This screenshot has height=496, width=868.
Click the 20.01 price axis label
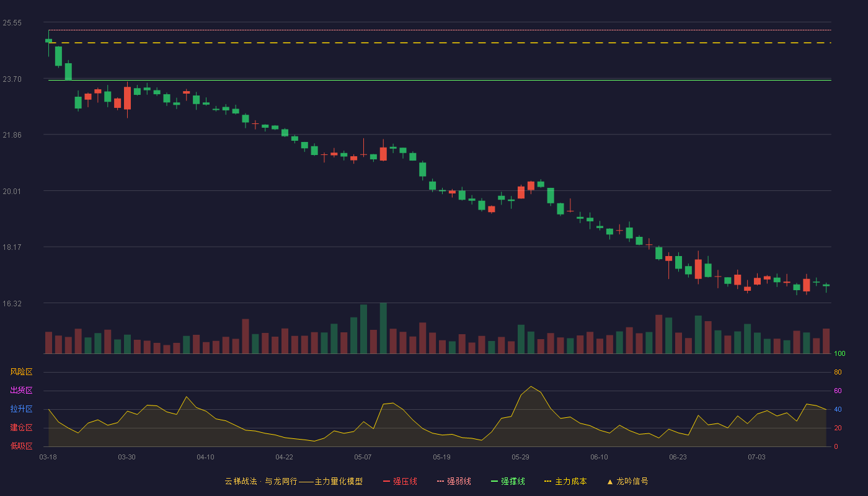coord(12,192)
